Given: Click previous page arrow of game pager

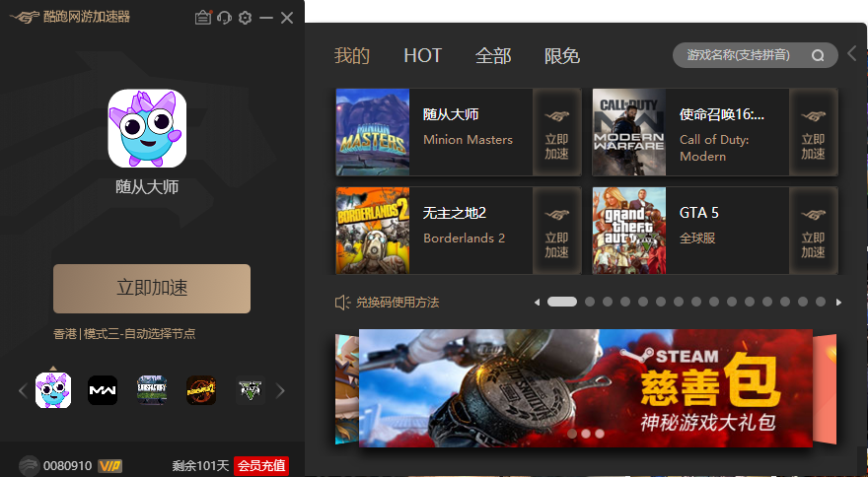Looking at the screenshot, I should tap(537, 303).
